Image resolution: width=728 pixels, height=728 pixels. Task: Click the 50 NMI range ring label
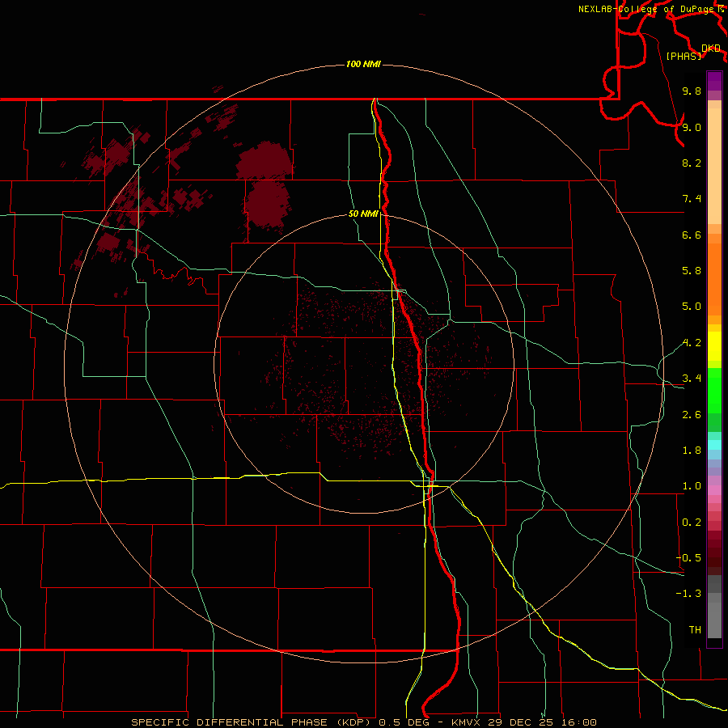pyautogui.click(x=363, y=214)
